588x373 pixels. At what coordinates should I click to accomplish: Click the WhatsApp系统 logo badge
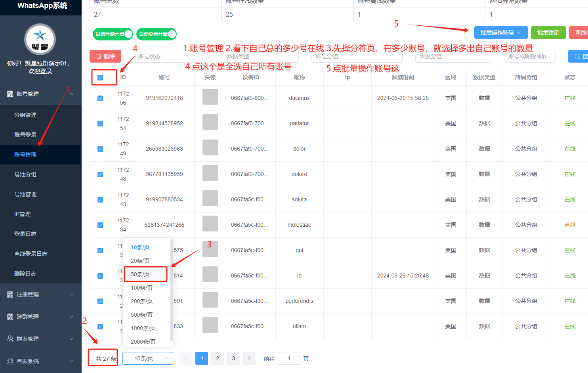39,39
